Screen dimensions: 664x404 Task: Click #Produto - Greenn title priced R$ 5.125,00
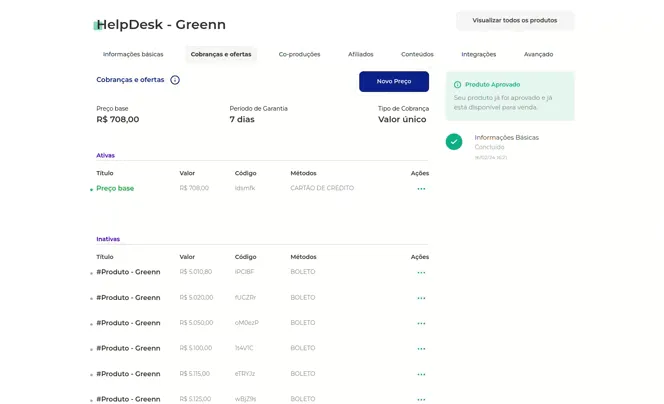[128, 399]
